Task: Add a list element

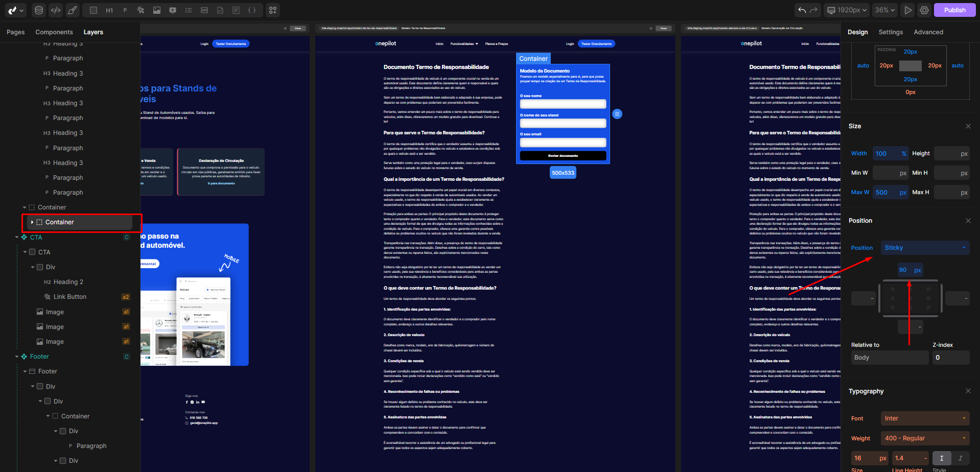Action: pyautogui.click(x=189, y=10)
